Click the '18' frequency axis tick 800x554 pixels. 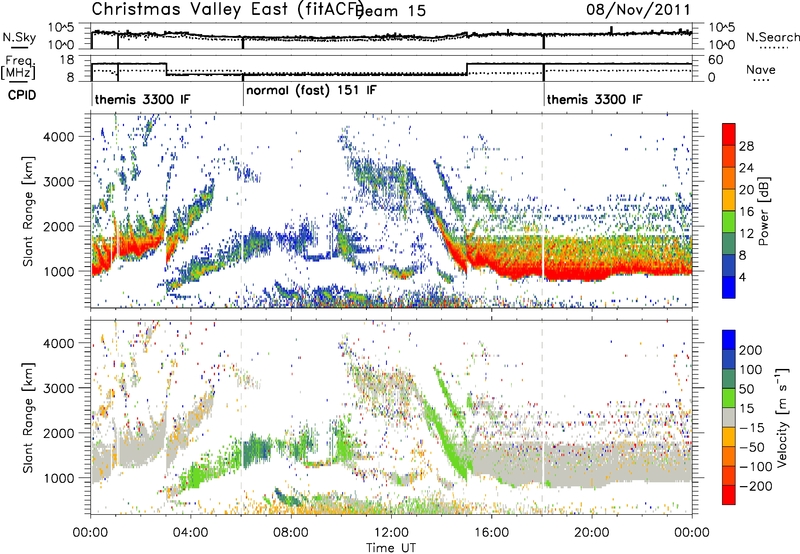coord(66,60)
